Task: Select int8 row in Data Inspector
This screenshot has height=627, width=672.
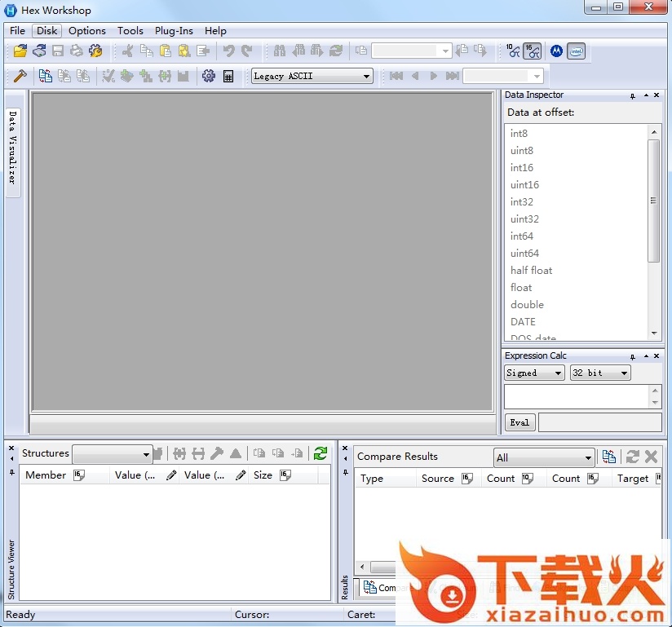Action: pyautogui.click(x=577, y=134)
